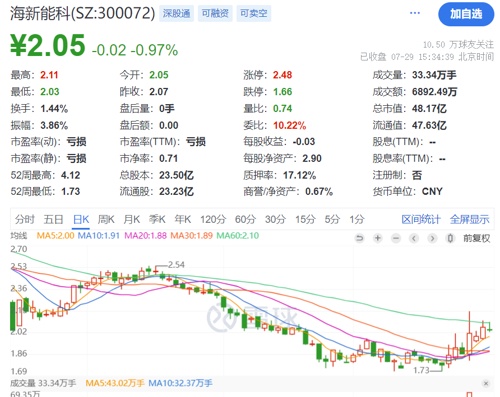This screenshot has height=397, width=500.
Task: Open 区间统计 link
Action: click(x=421, y=219)
